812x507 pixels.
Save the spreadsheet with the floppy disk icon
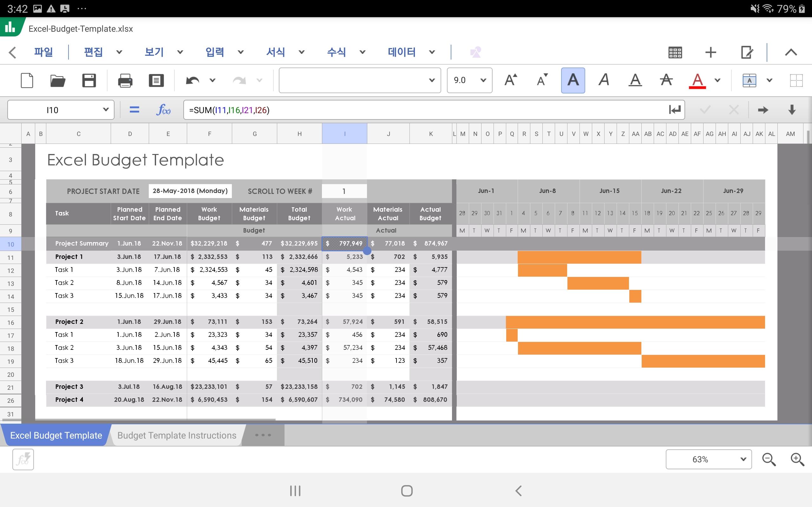pyautogui.click(x=89, y=80)
